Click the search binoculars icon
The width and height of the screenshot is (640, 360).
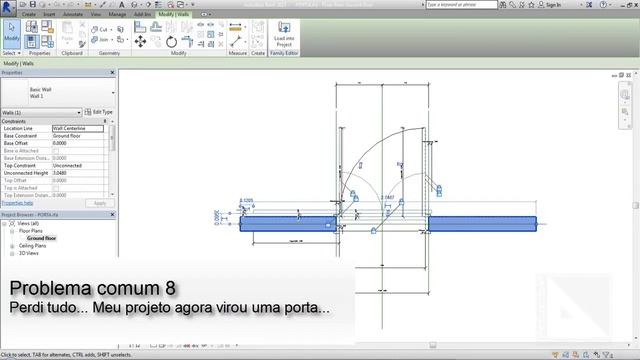[503, 5]
